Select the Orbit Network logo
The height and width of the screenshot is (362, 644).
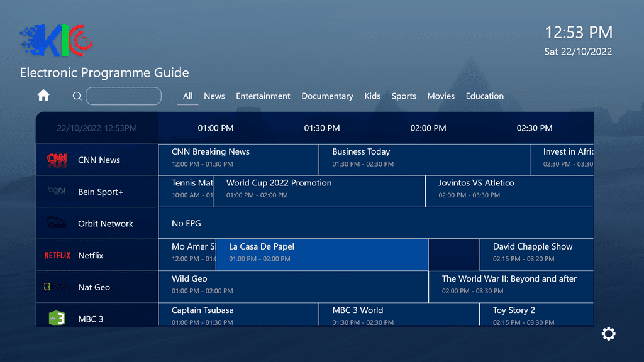pyautogui.click(x=57, y=223)
